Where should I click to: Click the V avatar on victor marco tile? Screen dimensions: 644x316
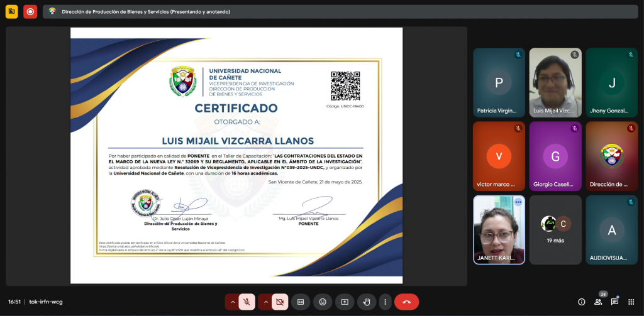499,156
